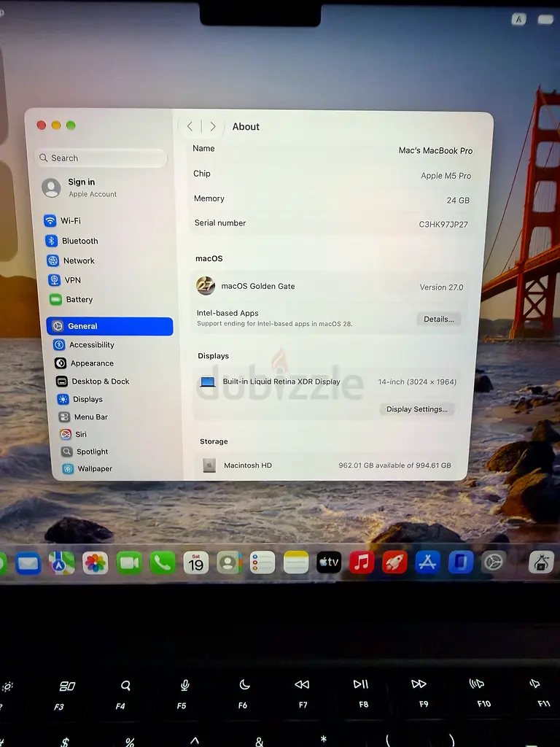Open Apple TV from the Dock

click(329, 562)
